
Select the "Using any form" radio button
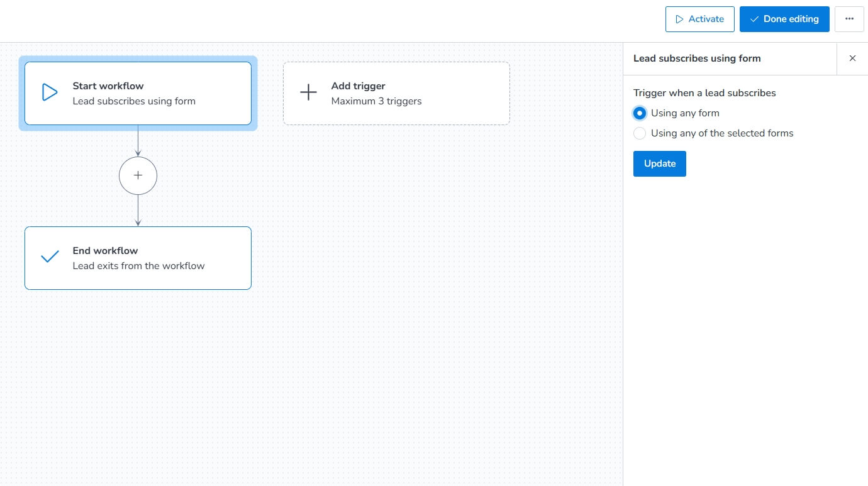click(x=640, y=113)
